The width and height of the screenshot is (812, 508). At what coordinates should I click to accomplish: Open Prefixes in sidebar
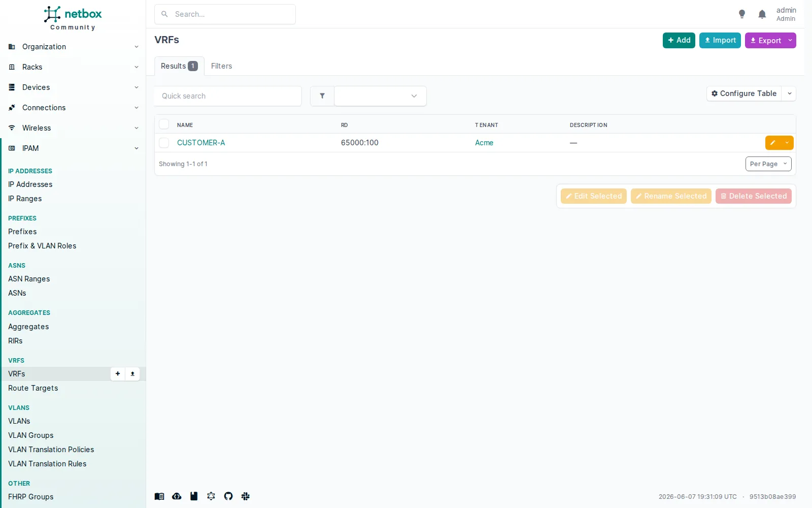(22, 232)
